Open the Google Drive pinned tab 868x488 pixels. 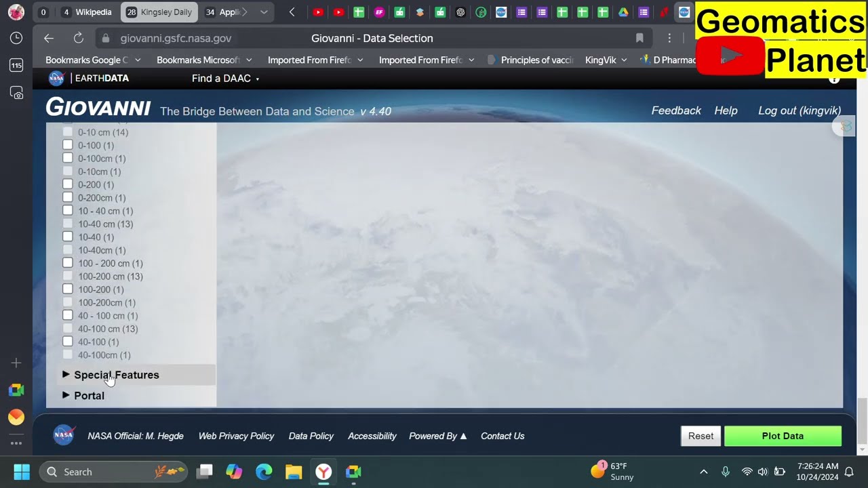[x=623, y=12]
